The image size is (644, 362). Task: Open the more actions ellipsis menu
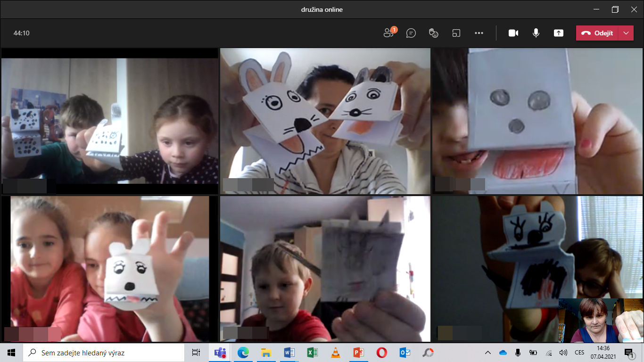pos(479,33)
